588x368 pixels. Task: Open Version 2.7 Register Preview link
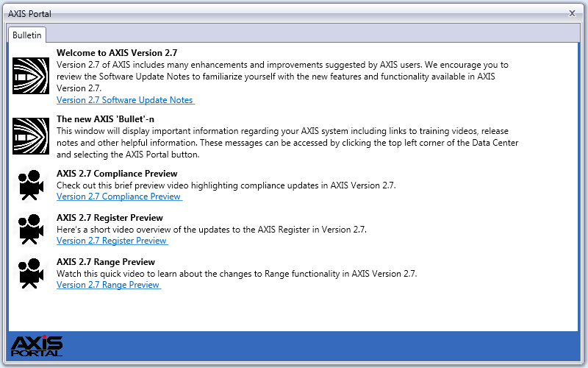[112, 241]
